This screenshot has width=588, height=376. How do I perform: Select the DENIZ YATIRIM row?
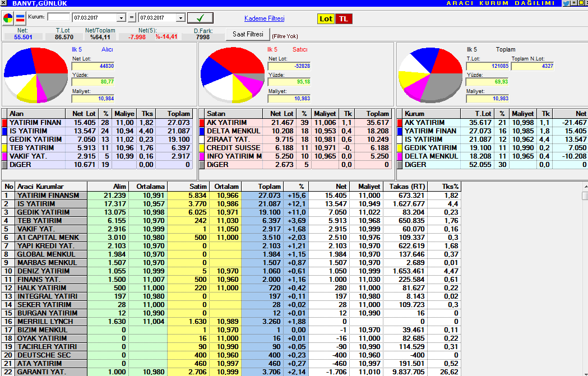tap(232, 271)
